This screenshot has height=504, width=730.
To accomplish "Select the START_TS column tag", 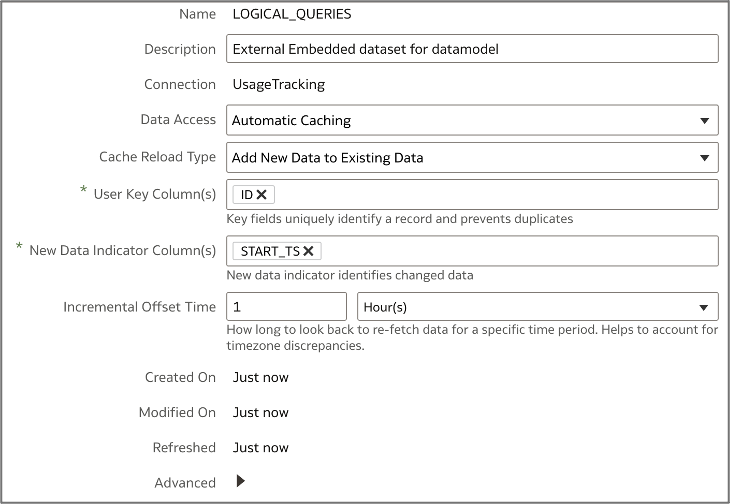I will pos(270,252).
